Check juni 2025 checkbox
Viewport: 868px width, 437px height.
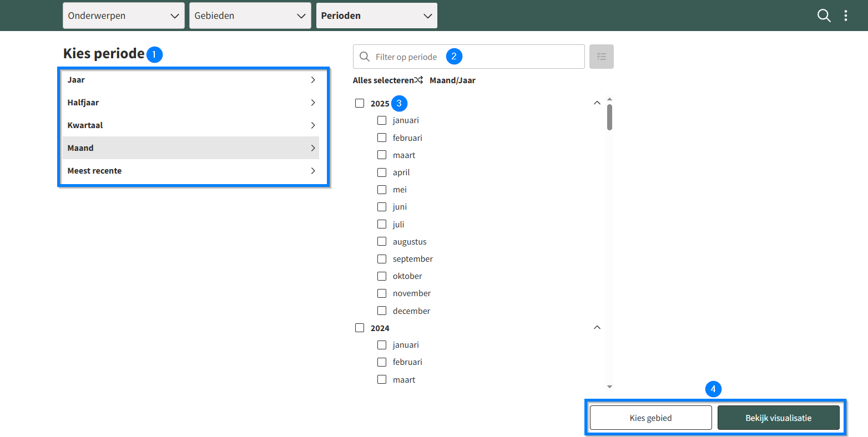[382, 207]
